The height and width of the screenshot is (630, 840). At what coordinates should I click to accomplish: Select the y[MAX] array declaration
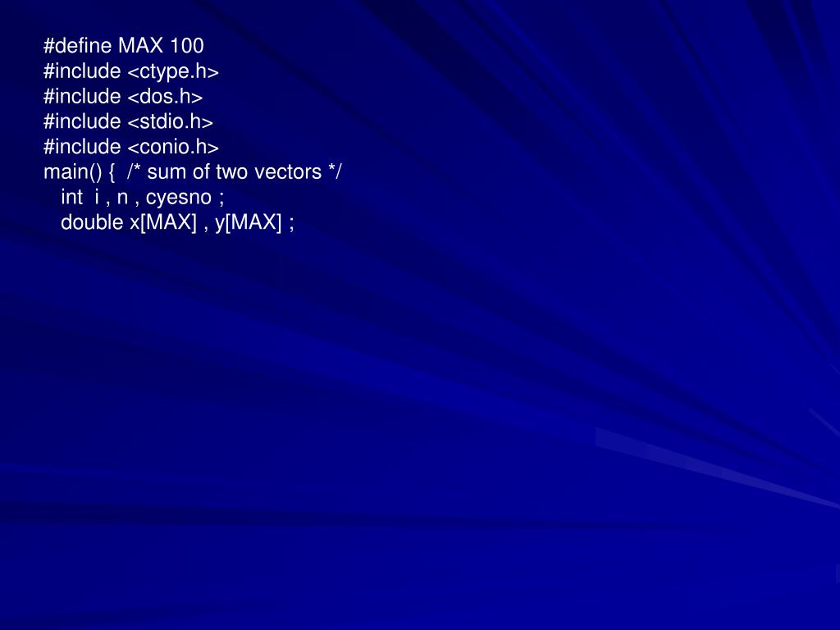pyautogui.click(x=249, y=223)
